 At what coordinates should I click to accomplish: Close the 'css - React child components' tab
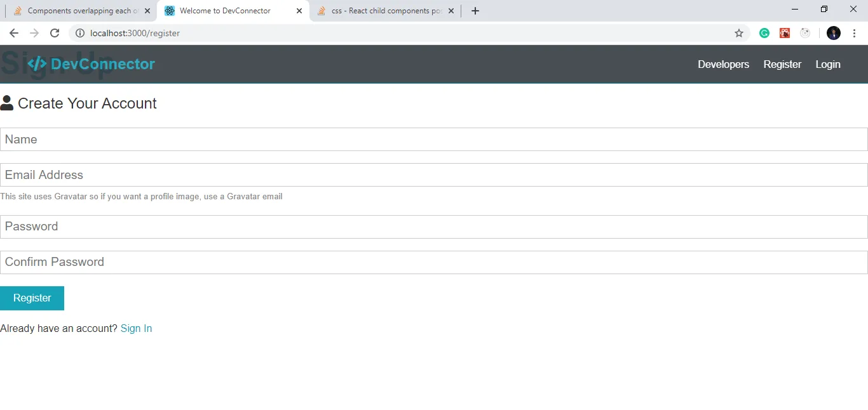pos(451,11)
